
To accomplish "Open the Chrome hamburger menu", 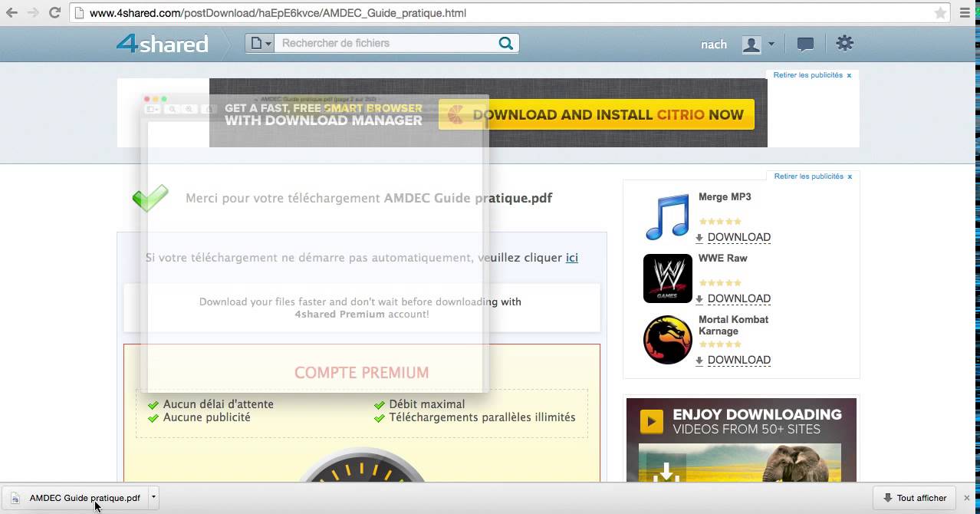I will (965, 13).
